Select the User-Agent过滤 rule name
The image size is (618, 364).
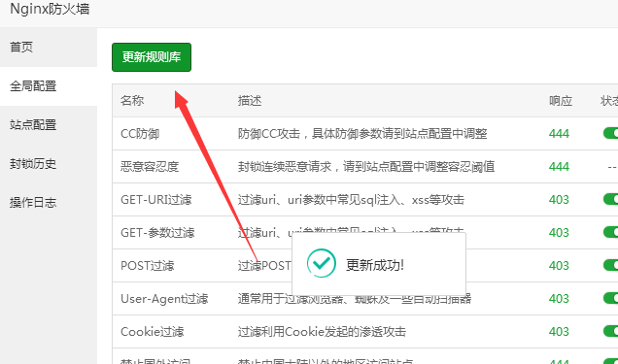click(164, 299)
